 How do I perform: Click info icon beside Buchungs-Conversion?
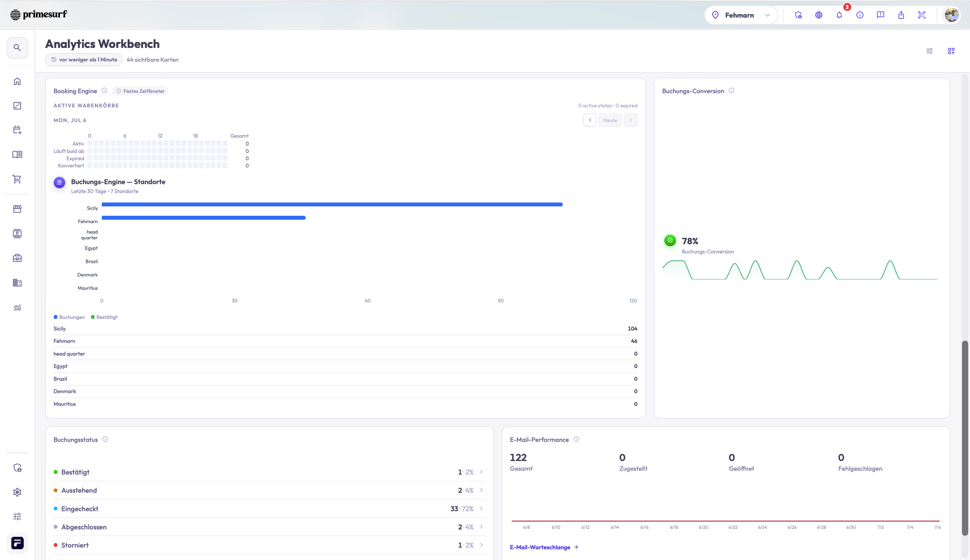click(732, 91)
